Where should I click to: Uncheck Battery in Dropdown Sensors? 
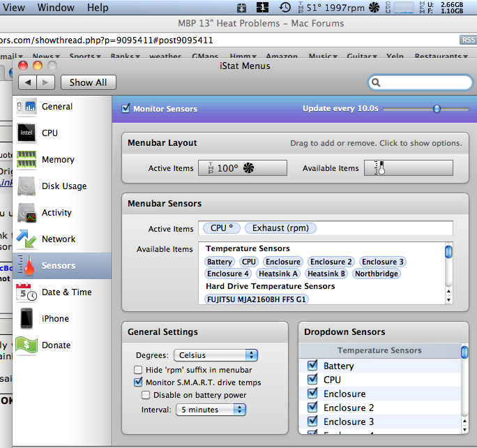pyautogui.click(x=312, y=366)
